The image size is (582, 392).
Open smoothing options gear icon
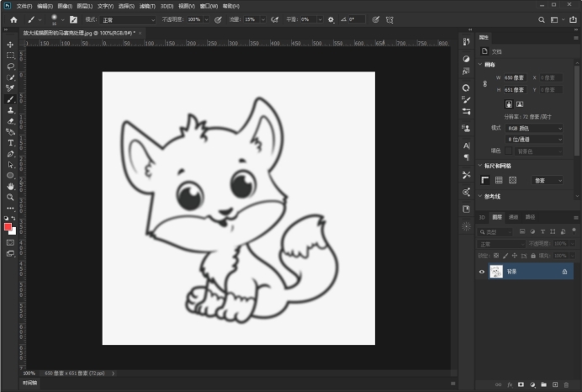click(x=331, y=19)
